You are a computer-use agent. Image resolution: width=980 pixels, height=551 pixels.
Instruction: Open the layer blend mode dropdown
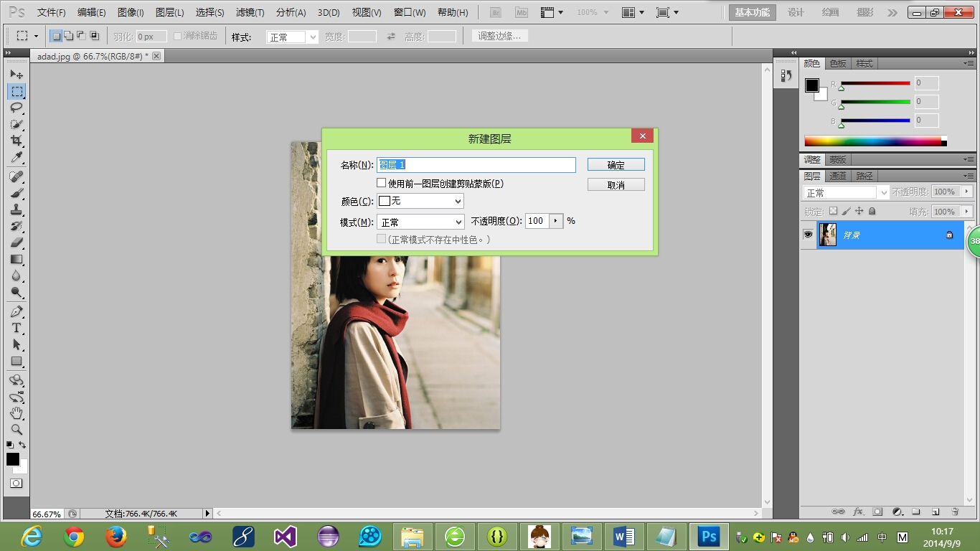coord(846,193)
